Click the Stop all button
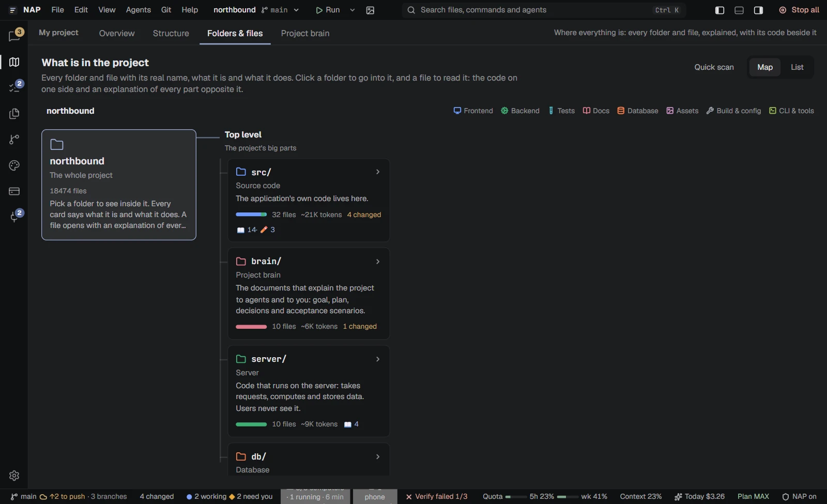Image resolution: width=827 pixels, height=504 pixels. tap(799, 10)
